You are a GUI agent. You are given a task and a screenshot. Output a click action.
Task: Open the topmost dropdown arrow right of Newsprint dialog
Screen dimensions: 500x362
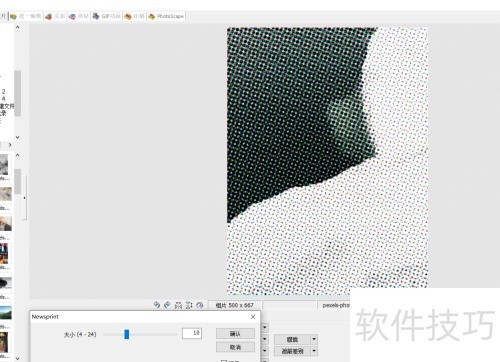pos(265,328)
